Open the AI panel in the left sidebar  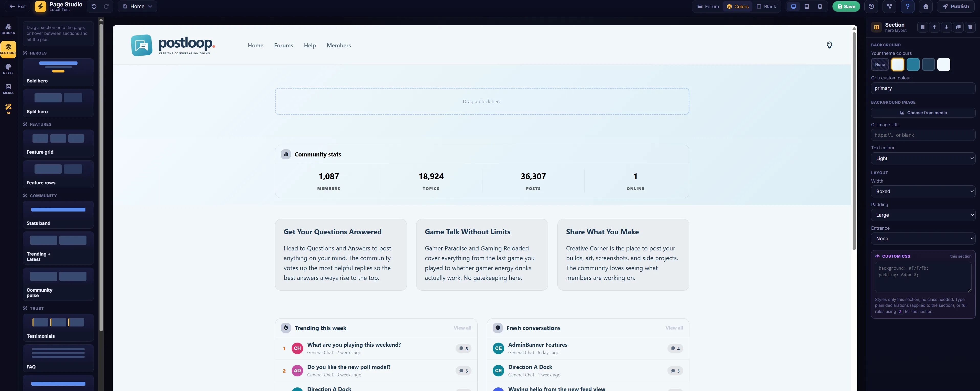[x=8, y=109]
